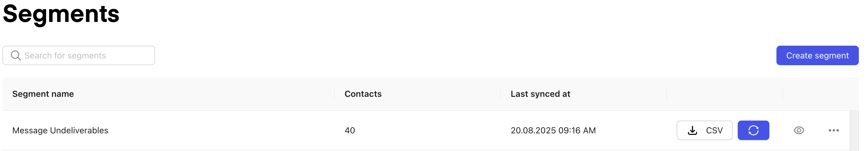Screen dimensions: 868x151
Task: Click the magnifying glass search icon
Action: coord(16,55)
